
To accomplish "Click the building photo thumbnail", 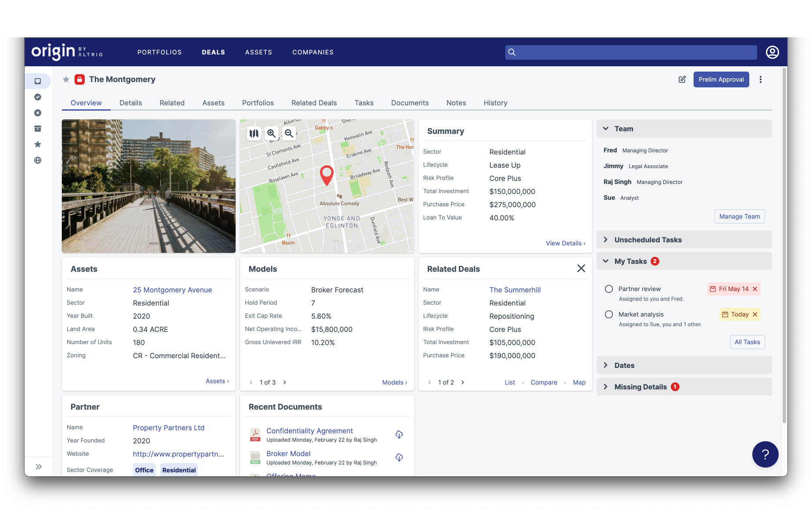I will tap(149, 186).
